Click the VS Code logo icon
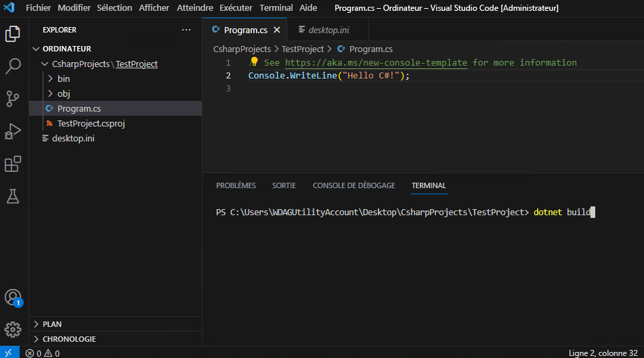The image size is (644, 358). [x=9, y=7]
